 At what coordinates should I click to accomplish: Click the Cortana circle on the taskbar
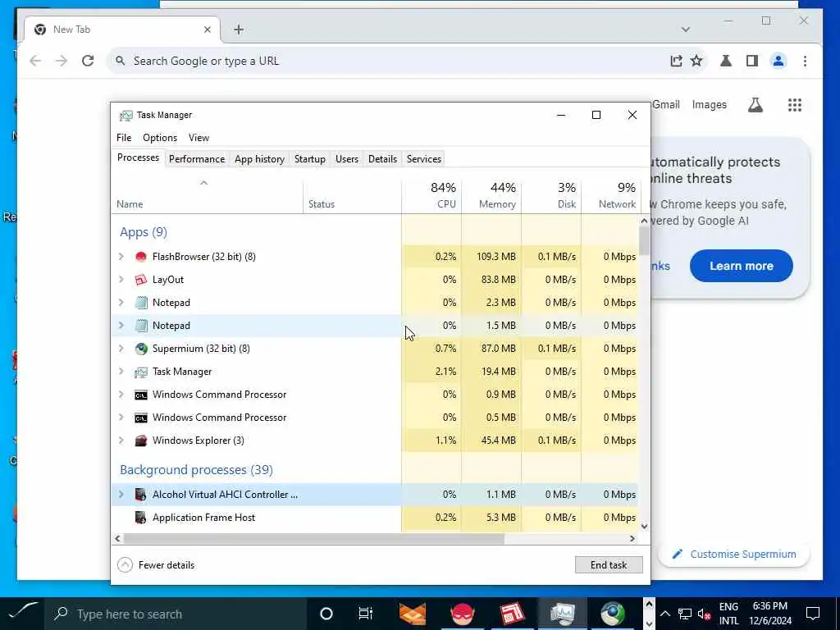pyautogui.click(x=326, y=614)
